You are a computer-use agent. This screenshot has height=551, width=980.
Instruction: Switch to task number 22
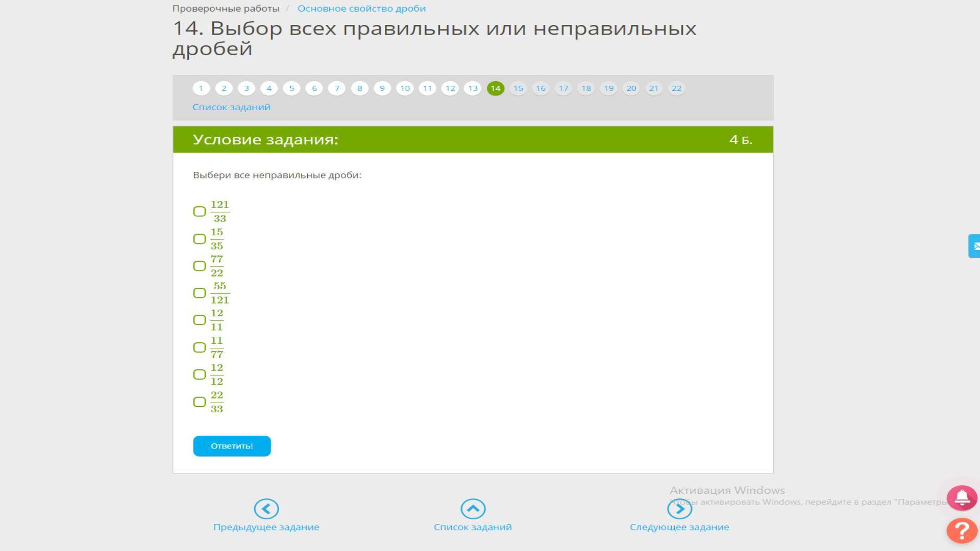click(x=676, y=88)
